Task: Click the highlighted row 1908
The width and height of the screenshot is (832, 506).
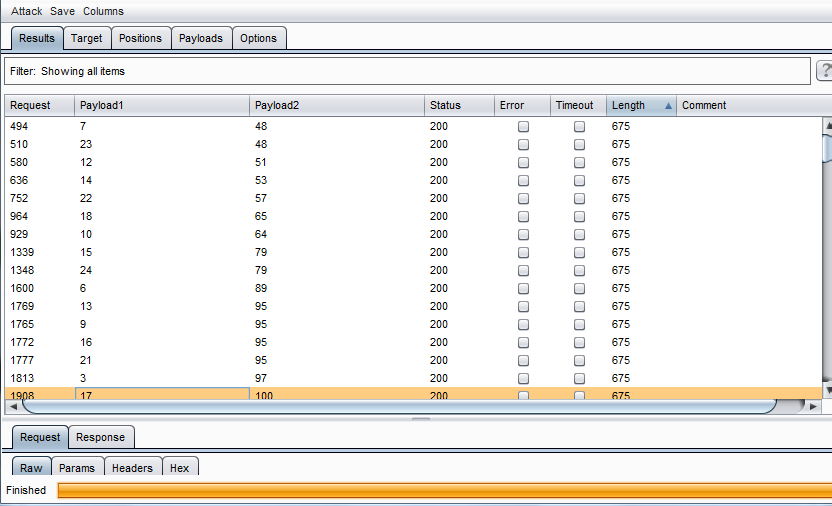Action: (x=413, y=394)
